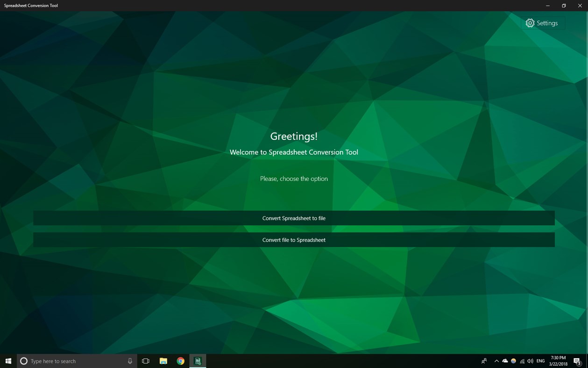
Task: Open the OneDrive system tray icon
Action: pos(504,361)
